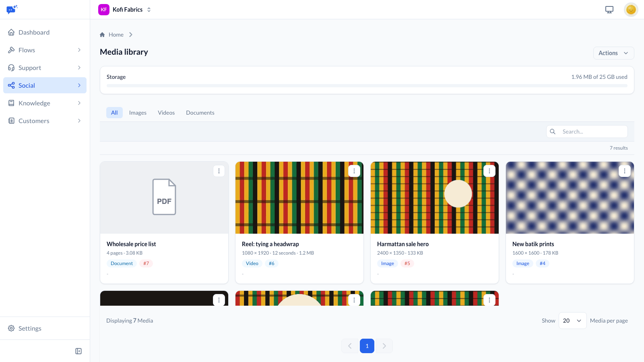Expand the Knowledge submenu chevron

point(79,103)
